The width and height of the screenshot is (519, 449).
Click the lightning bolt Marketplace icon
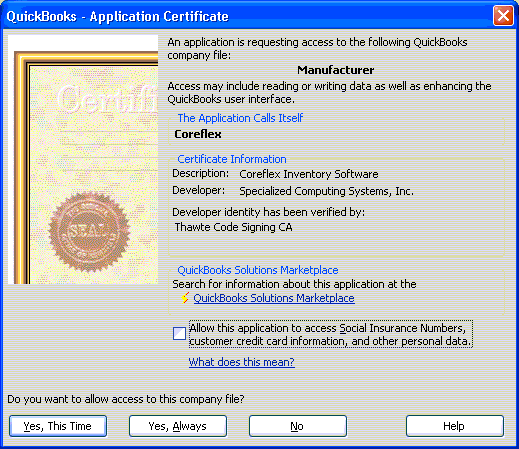tap(185, 298)
